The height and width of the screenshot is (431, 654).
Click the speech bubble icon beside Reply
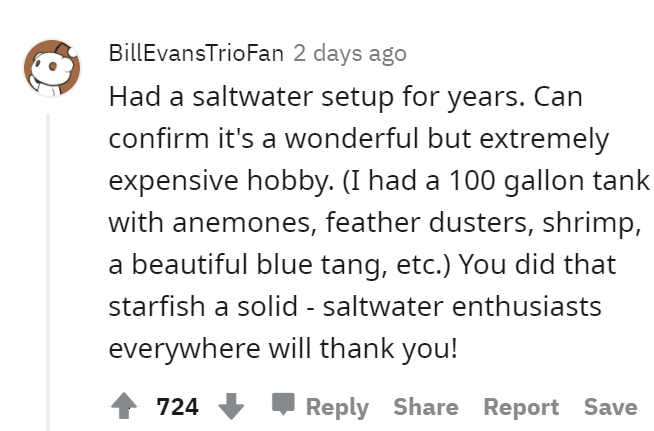click(283, 404)
